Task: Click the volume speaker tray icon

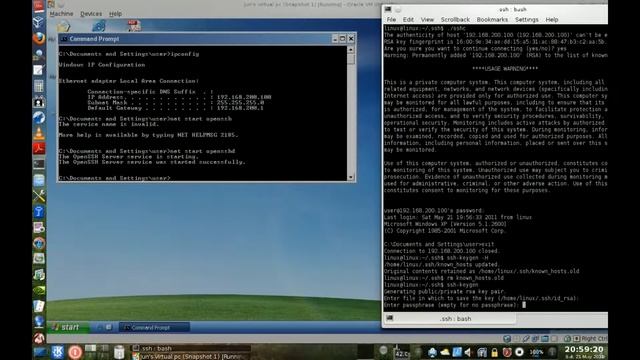Action: click(x=468, y=352)
